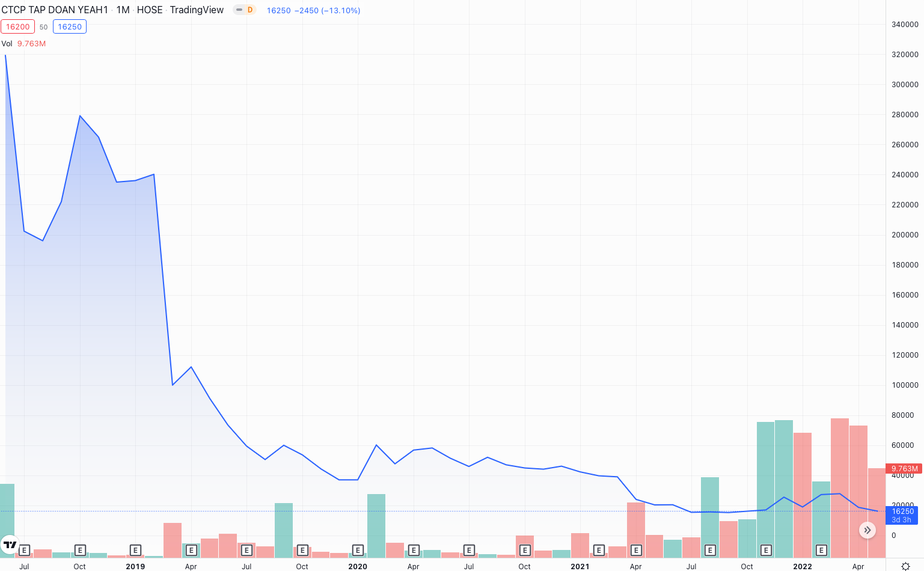The width and height of the screenshot is (924, 571).
Task: Click earnings E marker above Oct 2019
Action: pyautogui.click(x=302, y=550)
